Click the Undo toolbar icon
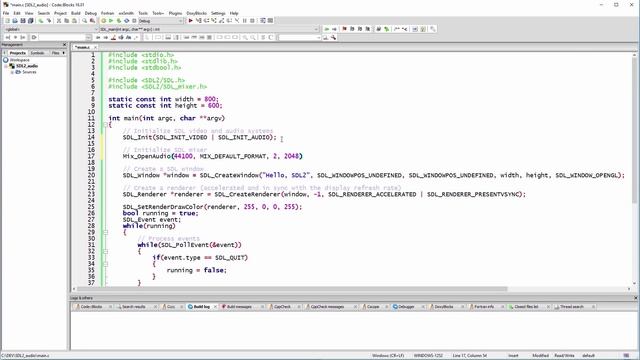Image resolution: width=640 pixels, height=360 pixels. click(x=41, y=20)
